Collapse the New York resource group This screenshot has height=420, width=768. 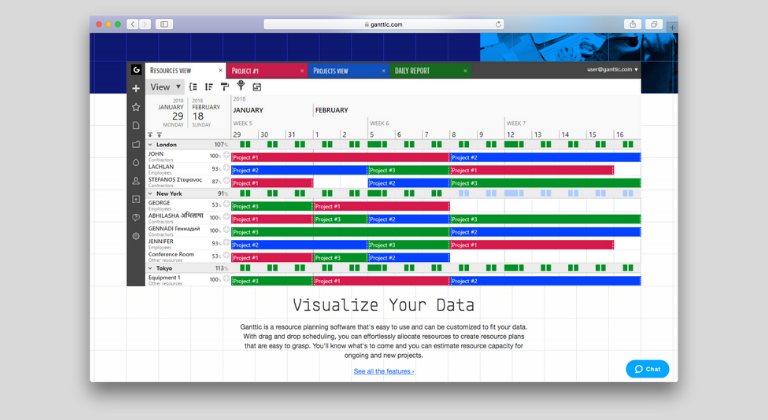pos(150,193)
